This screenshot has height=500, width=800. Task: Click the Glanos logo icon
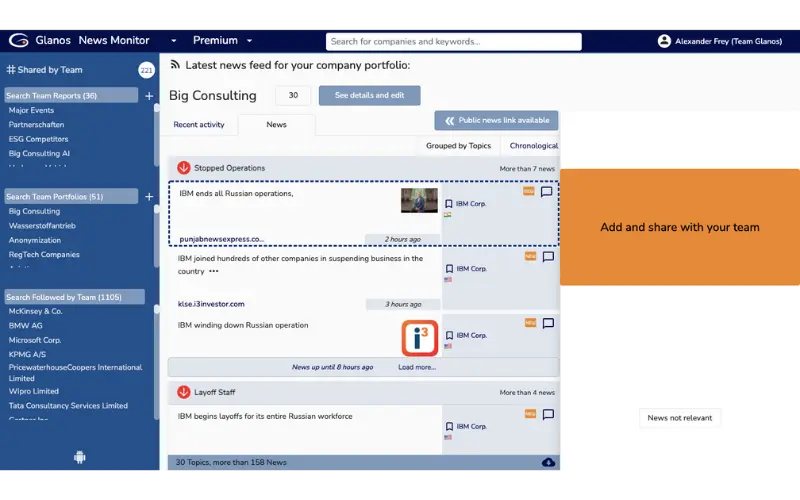point(18,40)
